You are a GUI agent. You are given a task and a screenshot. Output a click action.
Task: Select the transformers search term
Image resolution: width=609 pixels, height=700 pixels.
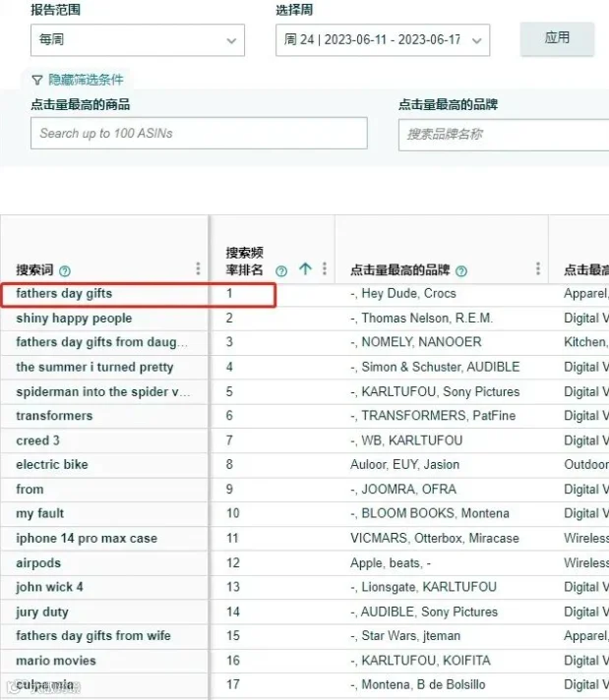click(x=54, y=416)
